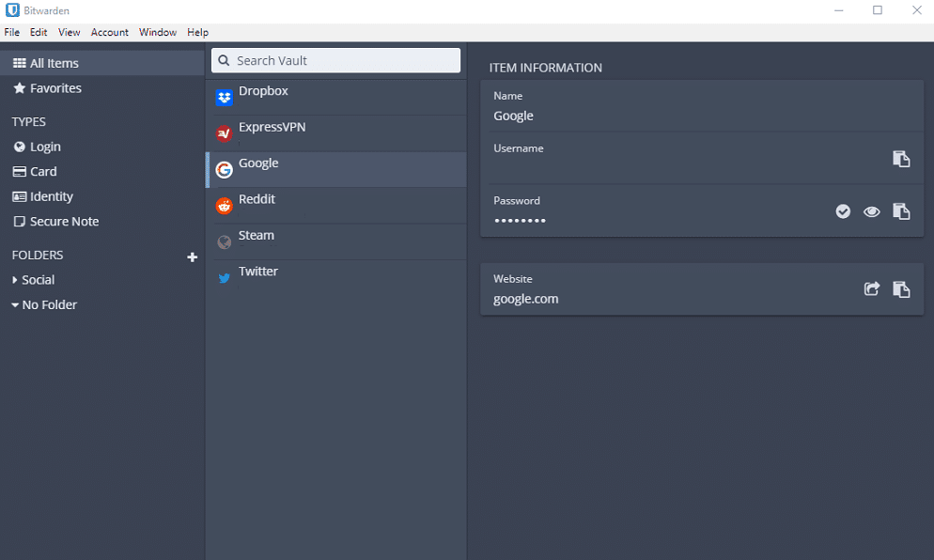The image size is (934, 560).
Task: Click the Google logo icon in list
Action: [224, 170]
